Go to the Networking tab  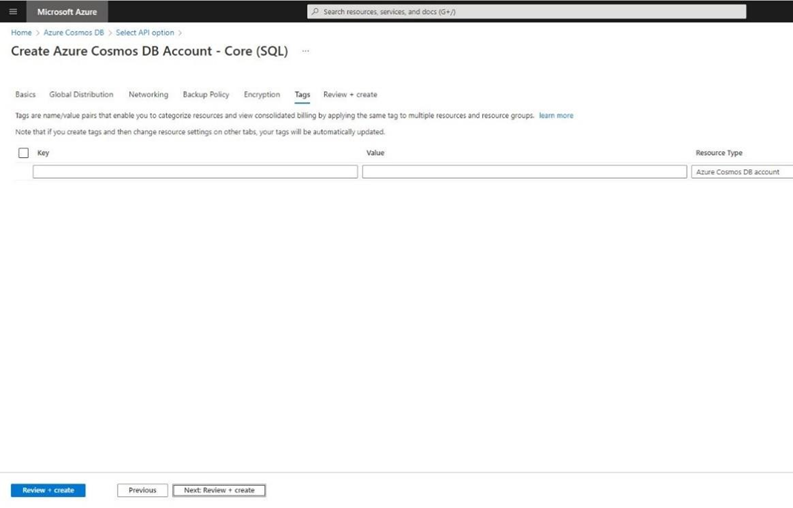pos(148,95)
